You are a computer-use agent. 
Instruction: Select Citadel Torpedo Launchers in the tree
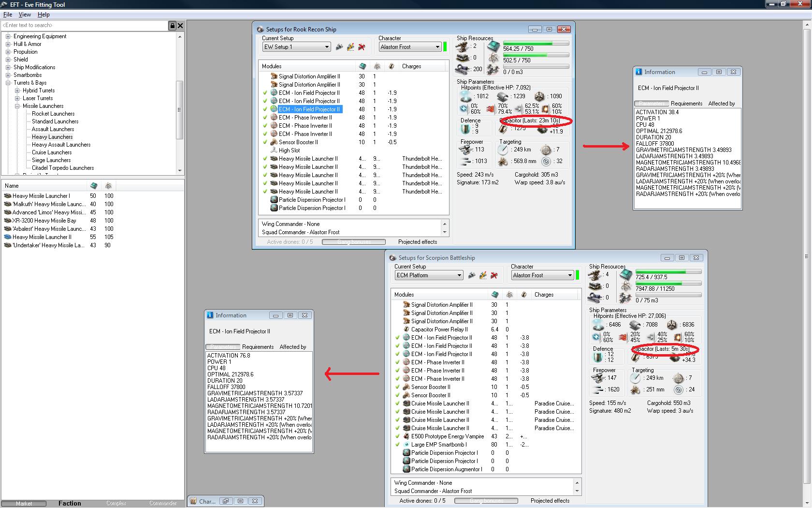pyautogui.click(x=63, y=168)
